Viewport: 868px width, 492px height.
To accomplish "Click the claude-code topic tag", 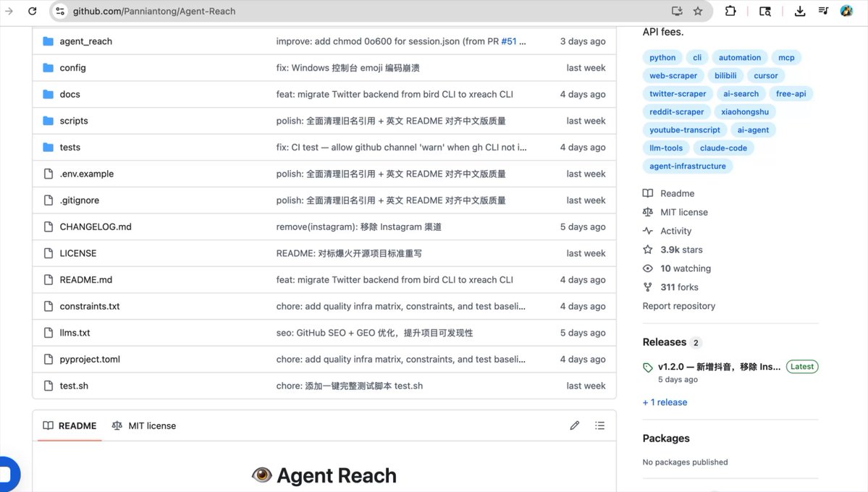I will [x=723, y=148].
